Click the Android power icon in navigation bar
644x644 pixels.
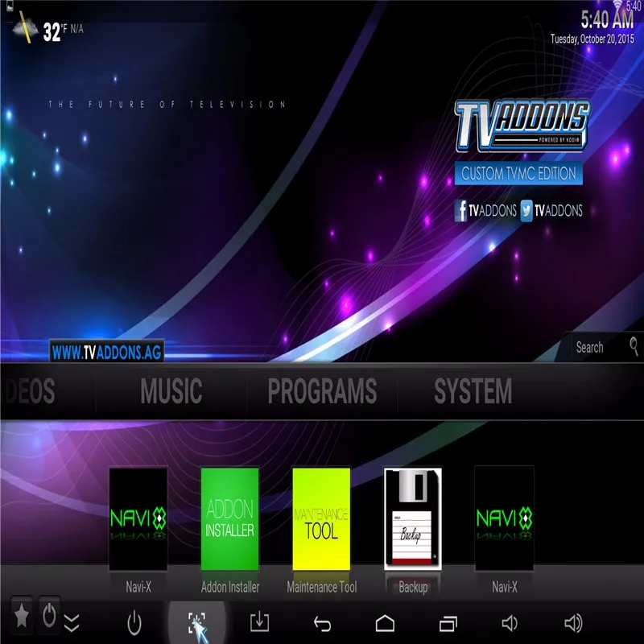coord(134,623)
